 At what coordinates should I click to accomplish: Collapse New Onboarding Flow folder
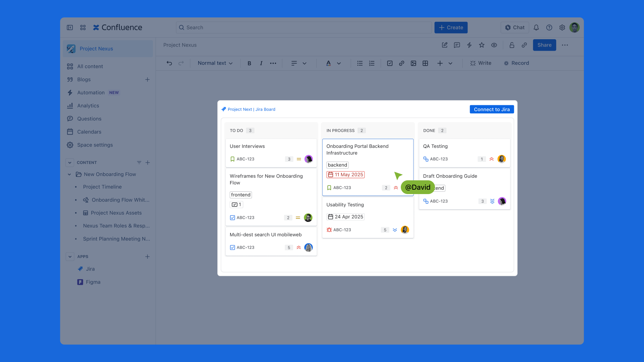pyautogui.click(x=69, y=174)
